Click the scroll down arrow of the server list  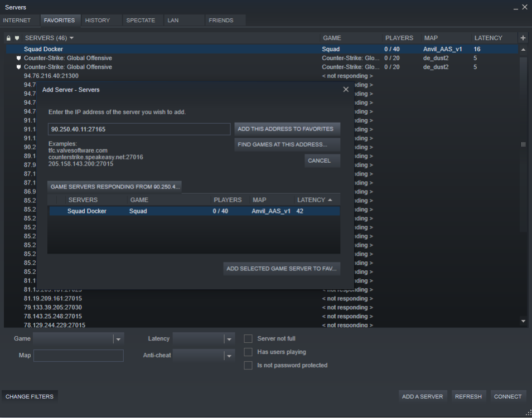(523, 320)
